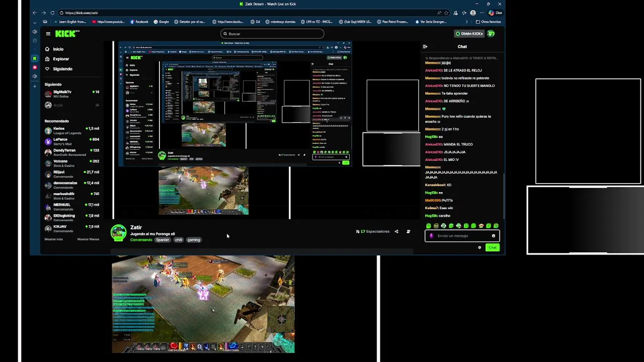Click davooxeneize channel row

click(72, 185)
